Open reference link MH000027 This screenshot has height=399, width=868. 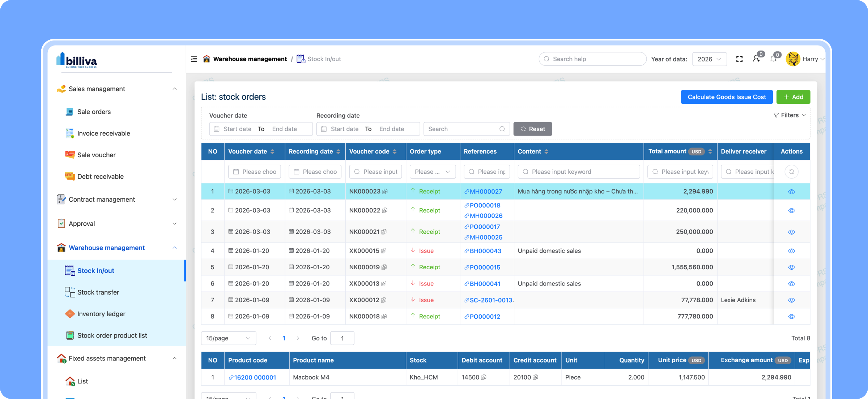pos(485,192)
